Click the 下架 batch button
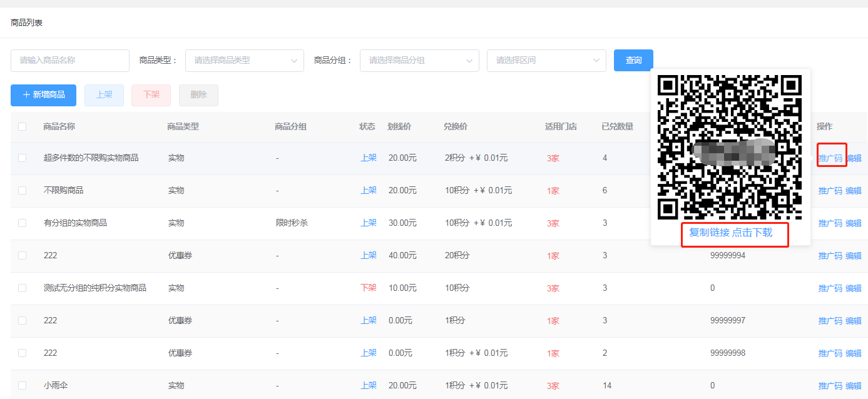Screen dimensions: 868x399 tap(151, 95)
